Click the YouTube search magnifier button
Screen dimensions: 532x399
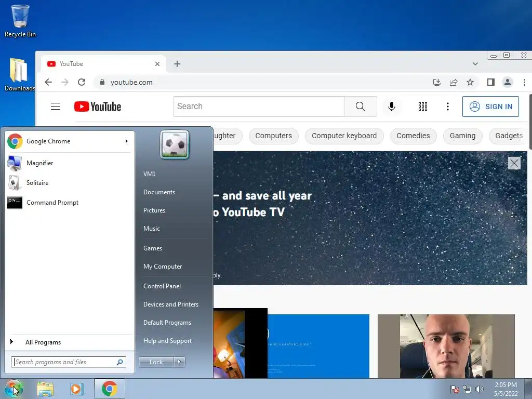(361, 107)
